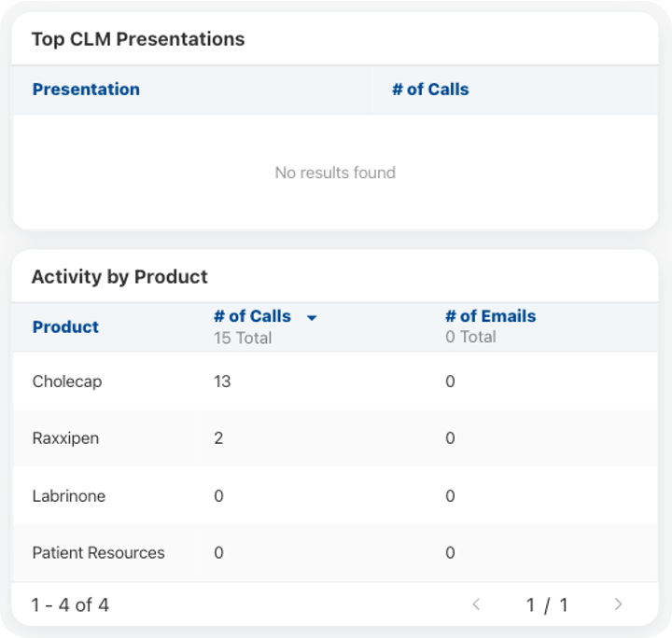Click the 15 Total calls summary
This screenshot has width=672, height=638.
point(242,337)
